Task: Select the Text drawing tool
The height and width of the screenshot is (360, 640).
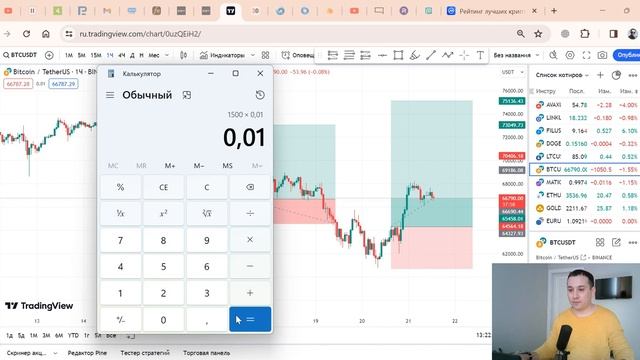Action: pos(480,55)
